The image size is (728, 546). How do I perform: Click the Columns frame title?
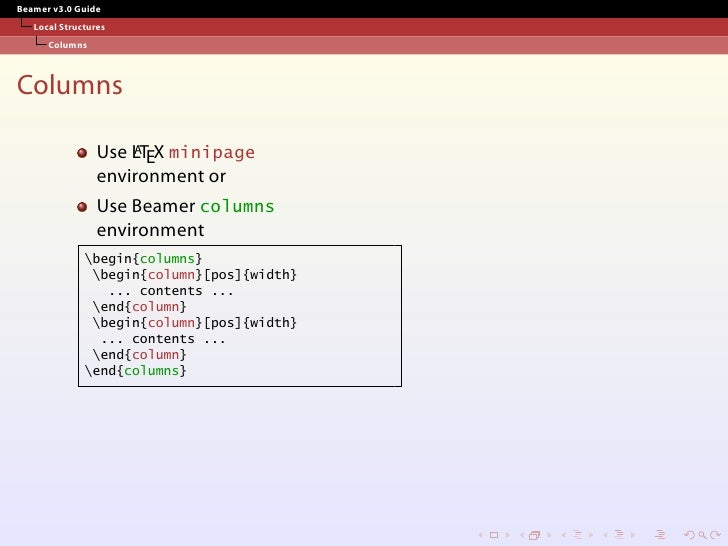(70, 85)
